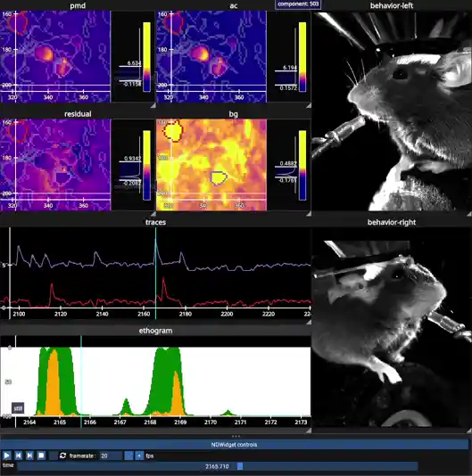
Task: Click the bg colorbar gradient
Action: tap(302, 165)
